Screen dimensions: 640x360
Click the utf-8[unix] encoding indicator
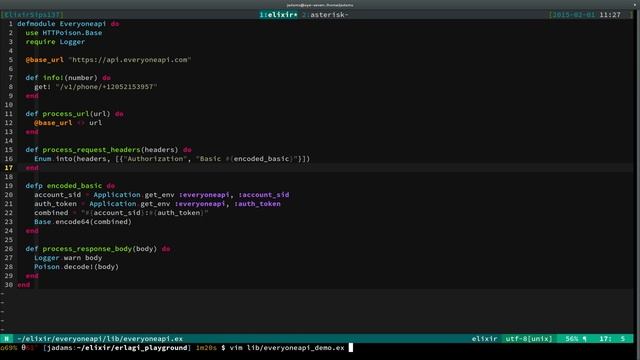[529, 339]
